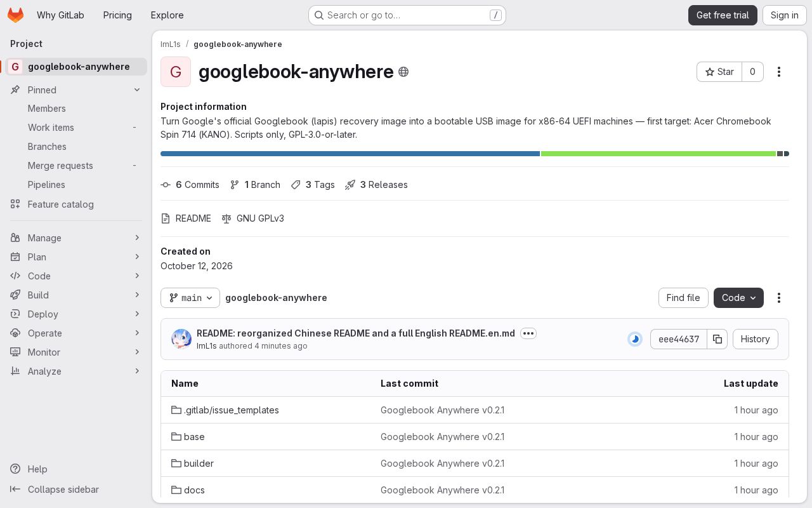The height and width of the screenshot is (508, 812).
Task: Expand commit description ellipsis toggle
Action: tap(528, 333)
